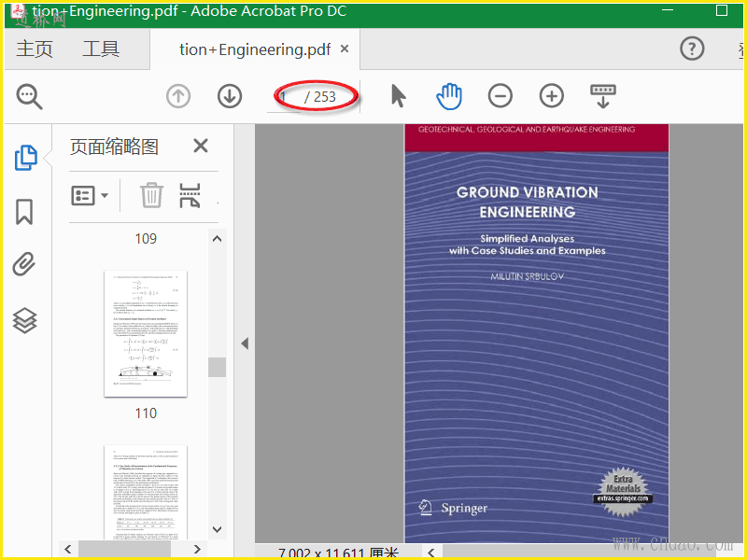Click document horizontal scroll left arrow
The width and height of the screenshot is (747, 560).
(431, 553)
